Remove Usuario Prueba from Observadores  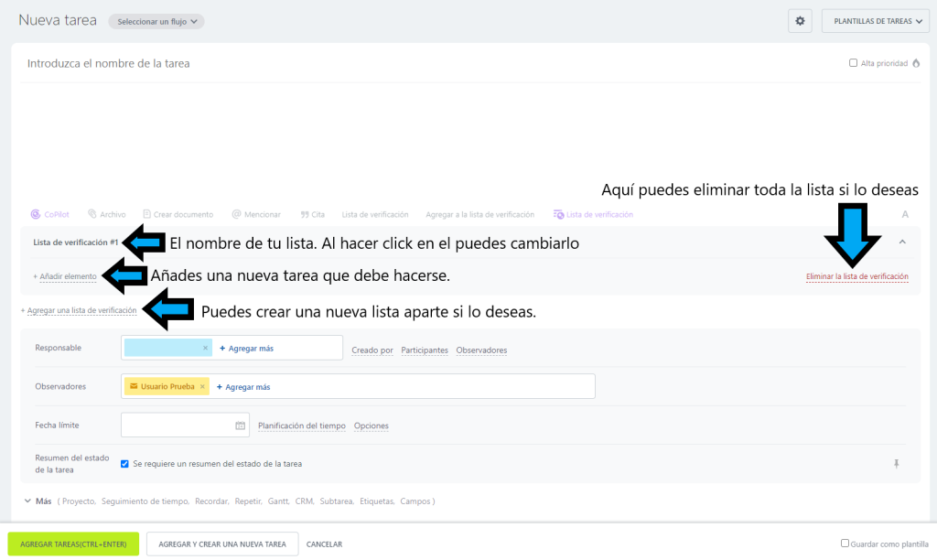coord(202,387)
